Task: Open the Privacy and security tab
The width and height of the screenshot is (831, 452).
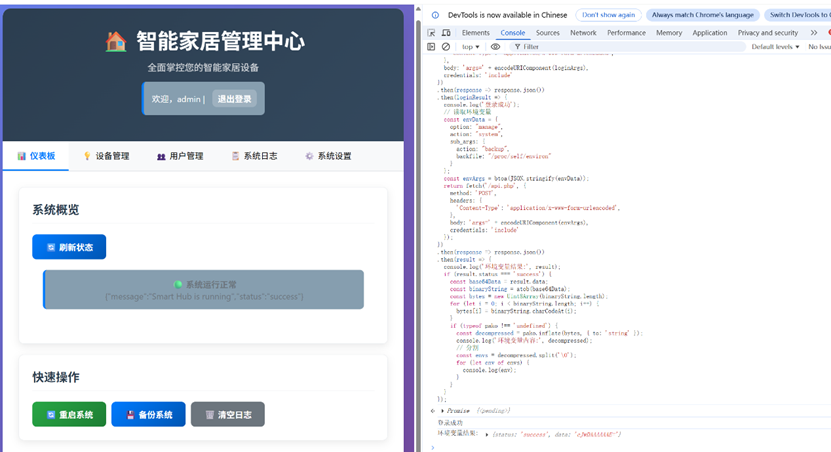Action: pos(767,33)
